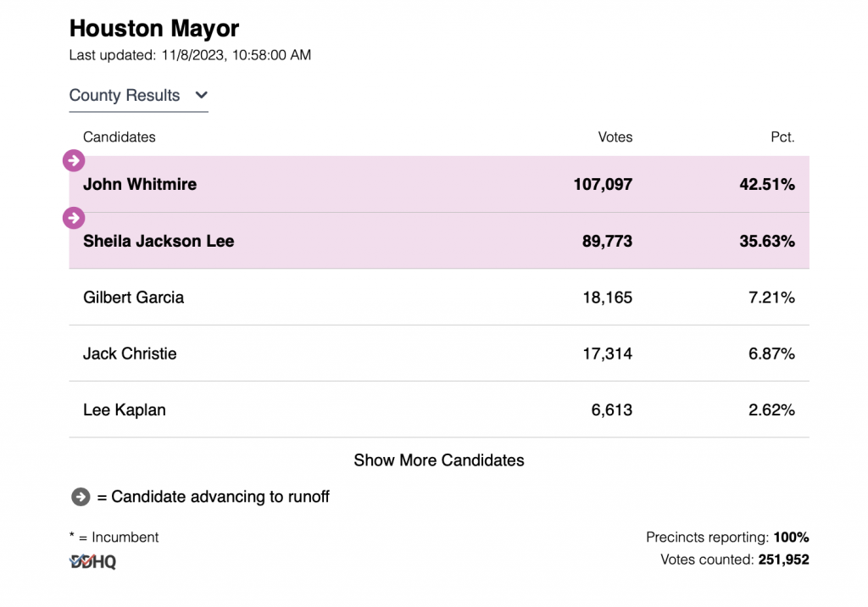Click Sheila Jackson Lee's 35.63% percentage
Viewport: 868px width, 607px height.
tap(766, 241)
